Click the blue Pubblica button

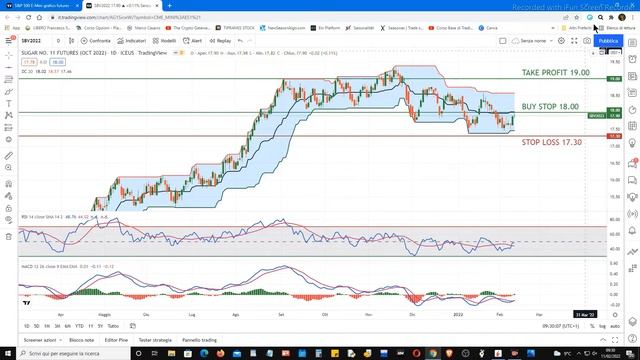point(608,41)
